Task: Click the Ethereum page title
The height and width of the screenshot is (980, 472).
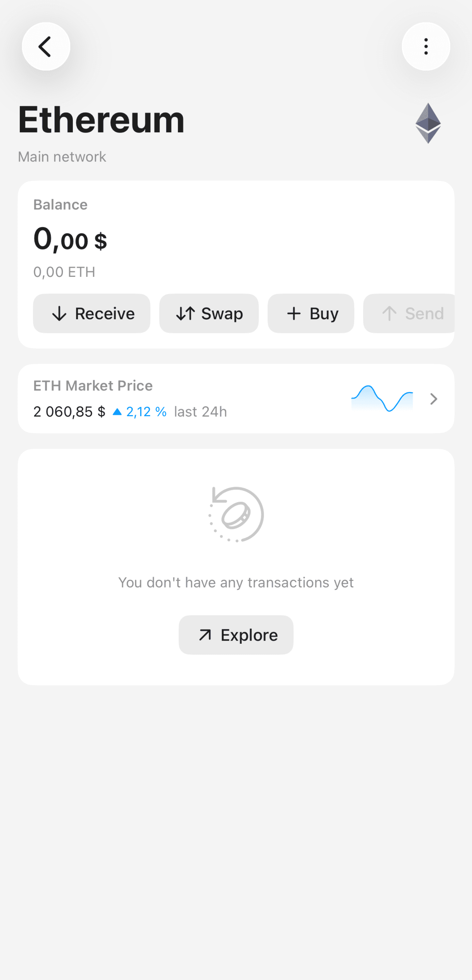Action: pyautogui.click(x=101, y=120)
